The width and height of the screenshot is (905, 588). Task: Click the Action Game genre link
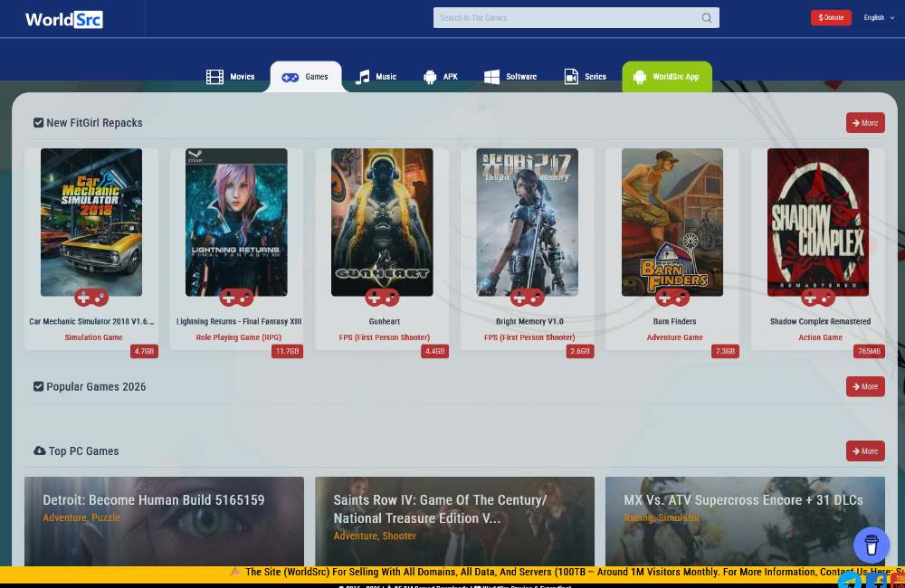pos(820,337)
